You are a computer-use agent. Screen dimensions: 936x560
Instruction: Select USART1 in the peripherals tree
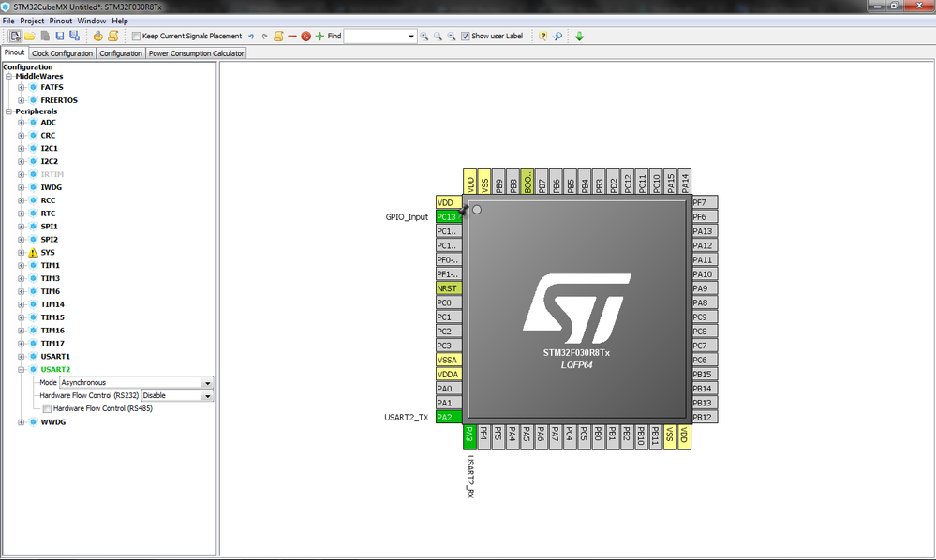click(x=55, y=357)
